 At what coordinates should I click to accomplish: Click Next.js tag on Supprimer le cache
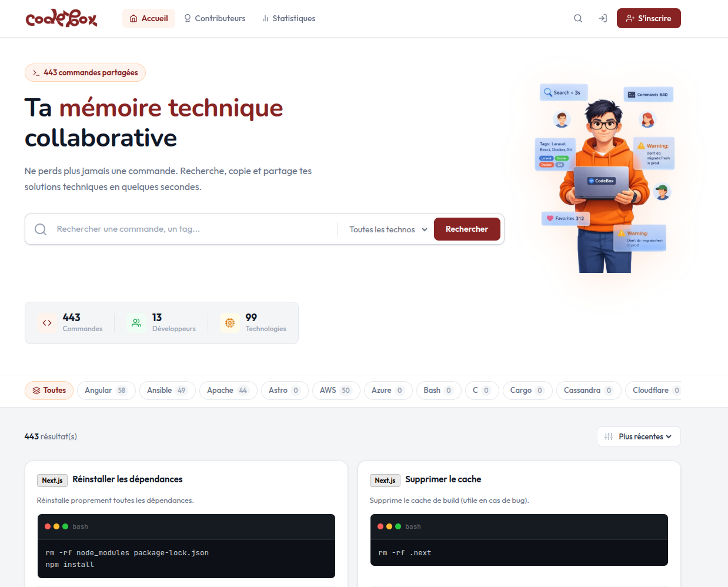tap(385, 481)
